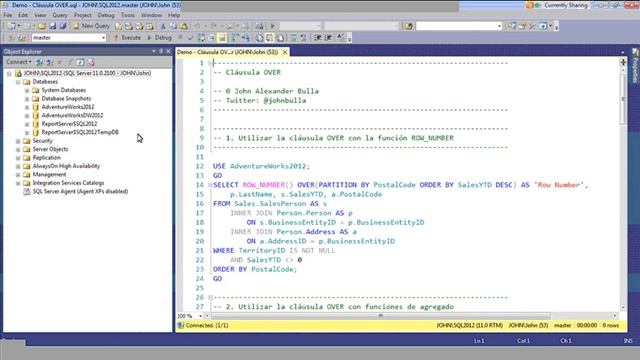640x360 pixels.
Task: Toggle Include Actual Execution Plan
Action: 235,38
